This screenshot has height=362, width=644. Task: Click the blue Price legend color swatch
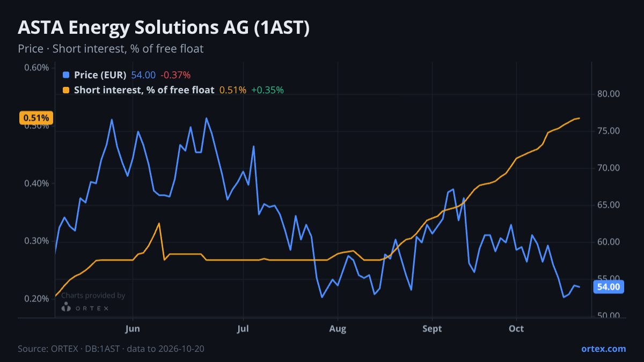66,75
